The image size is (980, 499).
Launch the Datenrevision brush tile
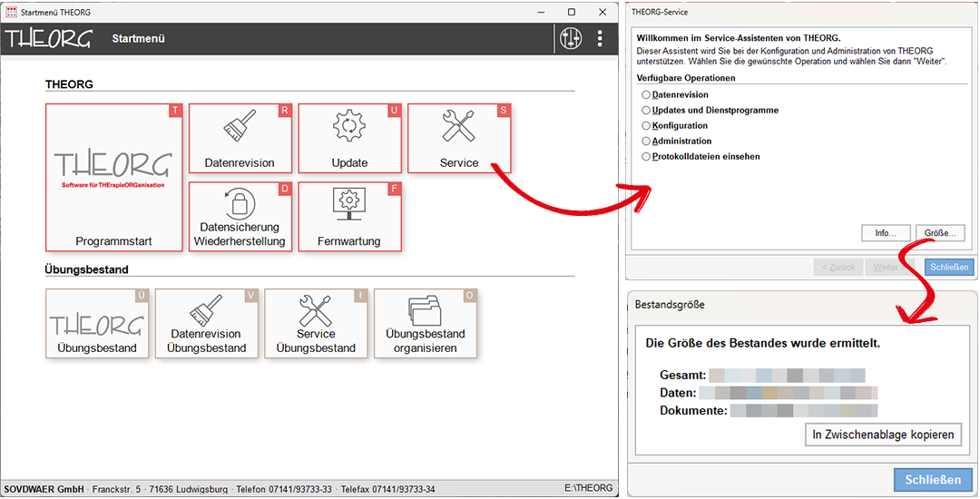(240, 139)
